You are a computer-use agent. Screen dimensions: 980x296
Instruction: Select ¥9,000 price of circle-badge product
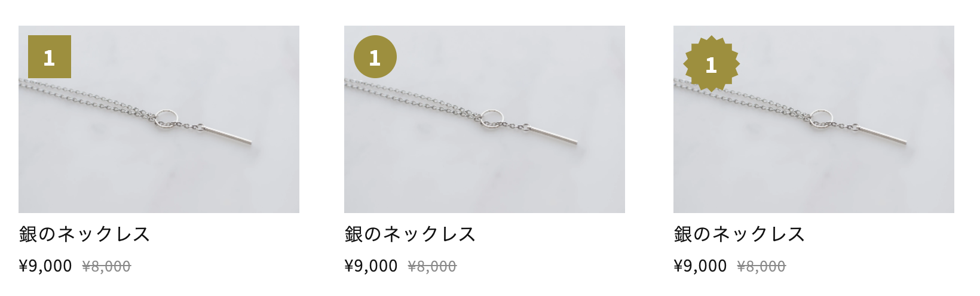pyautogui.click(x=371, y=266)
